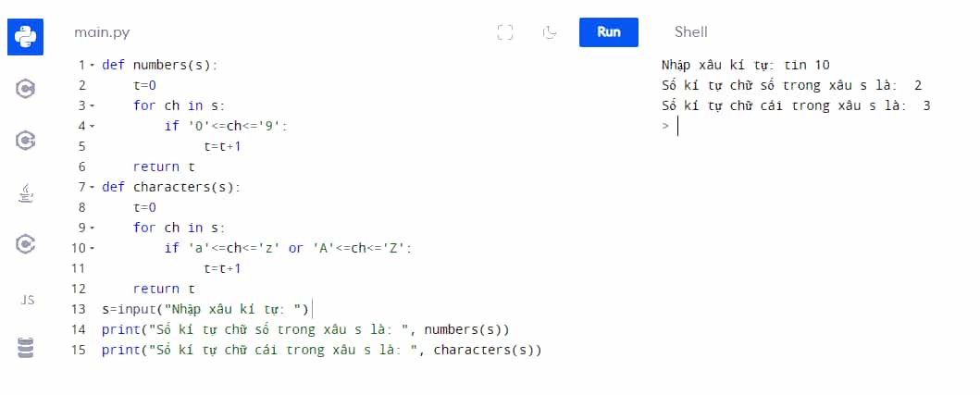Screen dimensions: 980x395
Task: Open the C++ compiler icon in sidebar
Action: pos(25,141)
